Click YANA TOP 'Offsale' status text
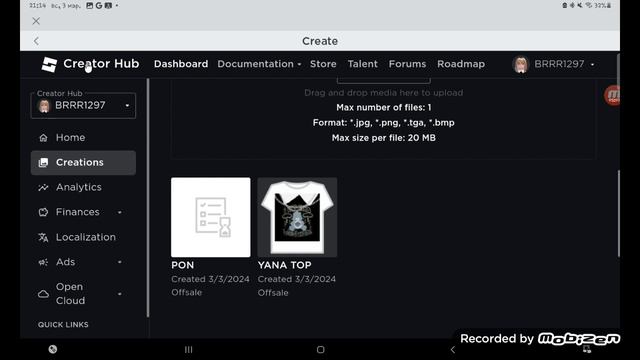 (x=273, y=293)
